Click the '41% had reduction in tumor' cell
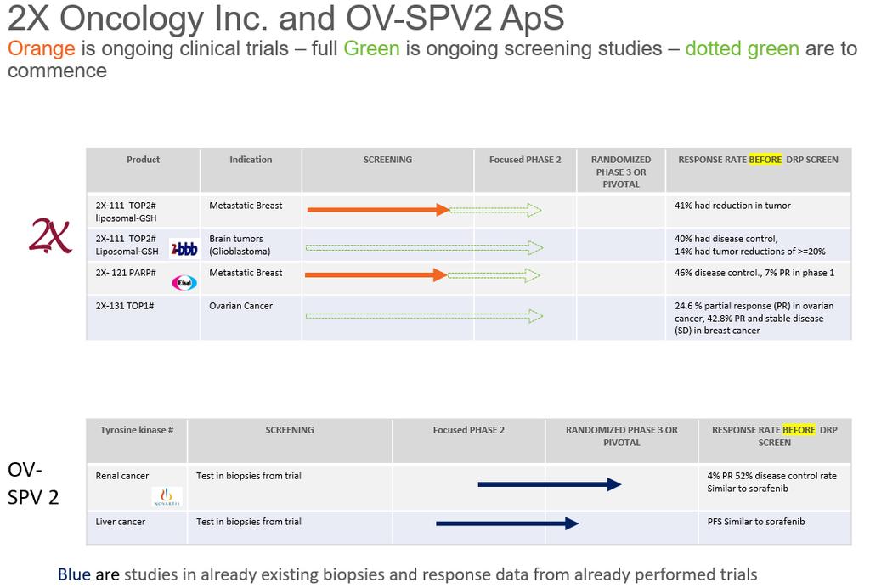The image size is (870, 588). (732, 206)
